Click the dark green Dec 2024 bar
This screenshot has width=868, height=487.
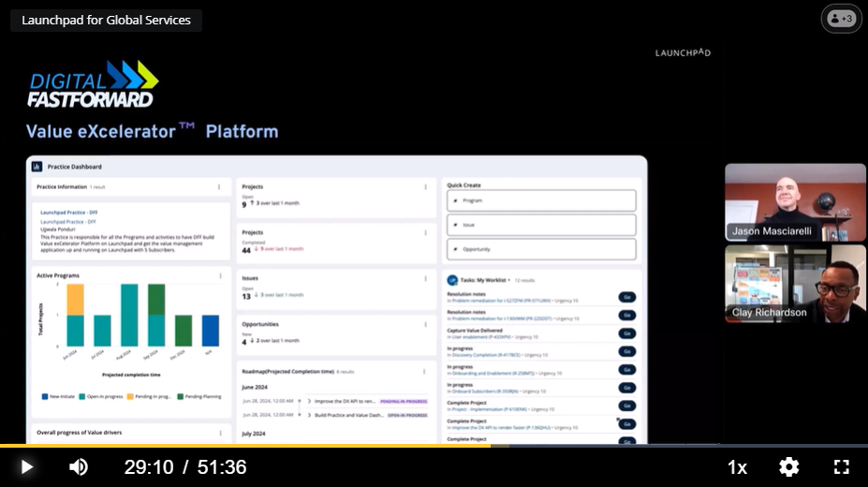pyautogui.click(x=184, y=331)
